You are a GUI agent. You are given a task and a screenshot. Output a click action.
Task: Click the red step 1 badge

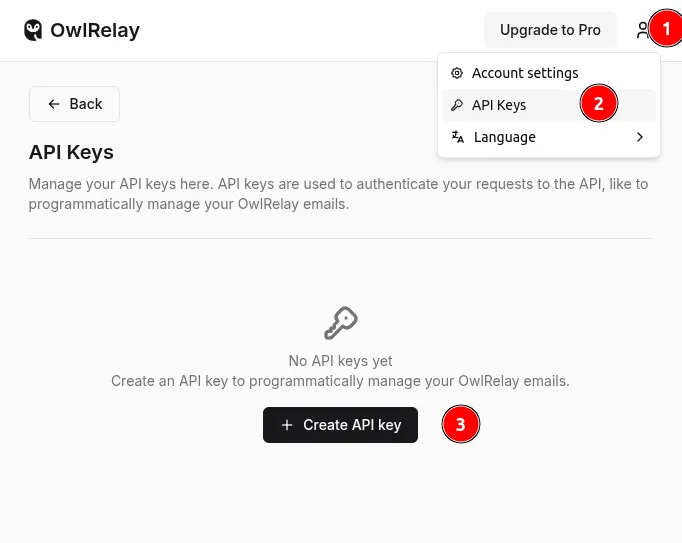[x=667, y=30]
